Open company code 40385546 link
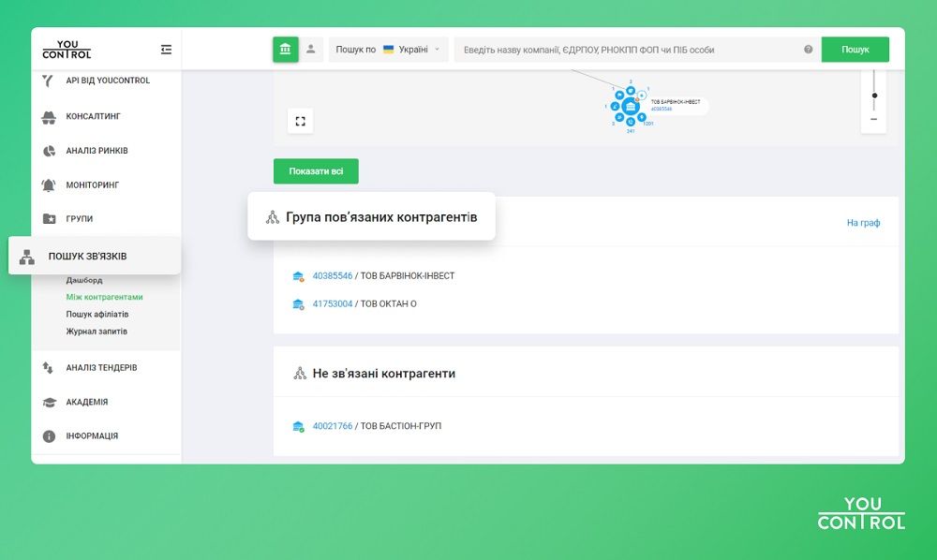The height and width of the screenshot is (560, 937). 332,276
